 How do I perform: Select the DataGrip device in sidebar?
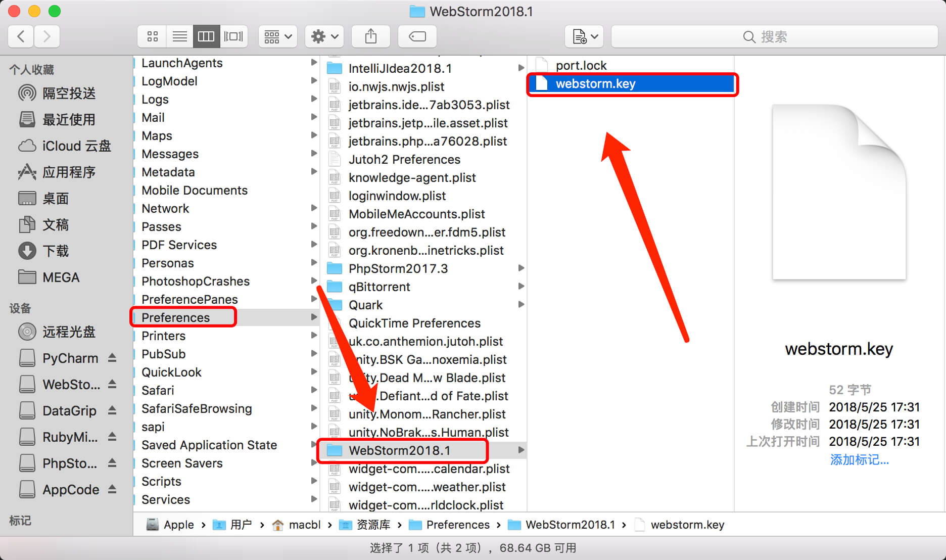pyautogui.click(x=58, y=411)
